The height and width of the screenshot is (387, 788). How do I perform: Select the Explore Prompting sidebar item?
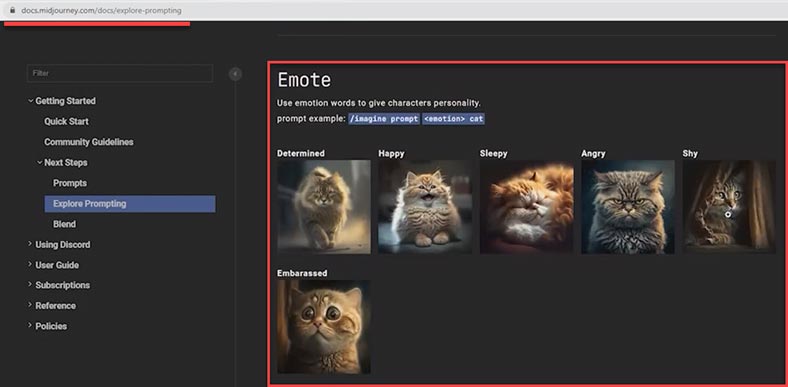(x=130, y=204)
